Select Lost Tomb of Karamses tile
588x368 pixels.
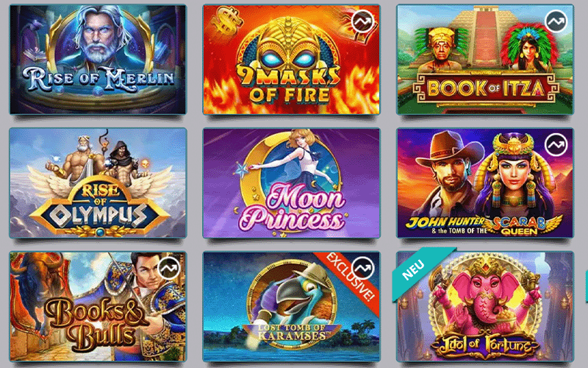[291, 306]
